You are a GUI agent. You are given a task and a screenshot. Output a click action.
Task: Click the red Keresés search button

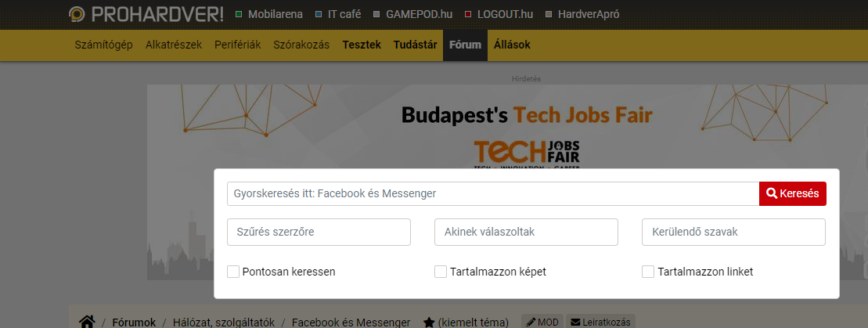coord(793,193)
